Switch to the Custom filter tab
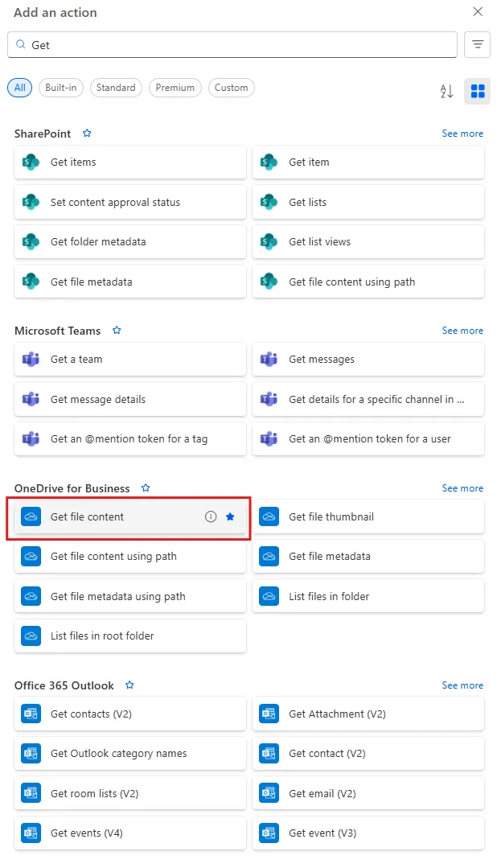The height and width of the screenshot is (868, 501). pos(231,88)
